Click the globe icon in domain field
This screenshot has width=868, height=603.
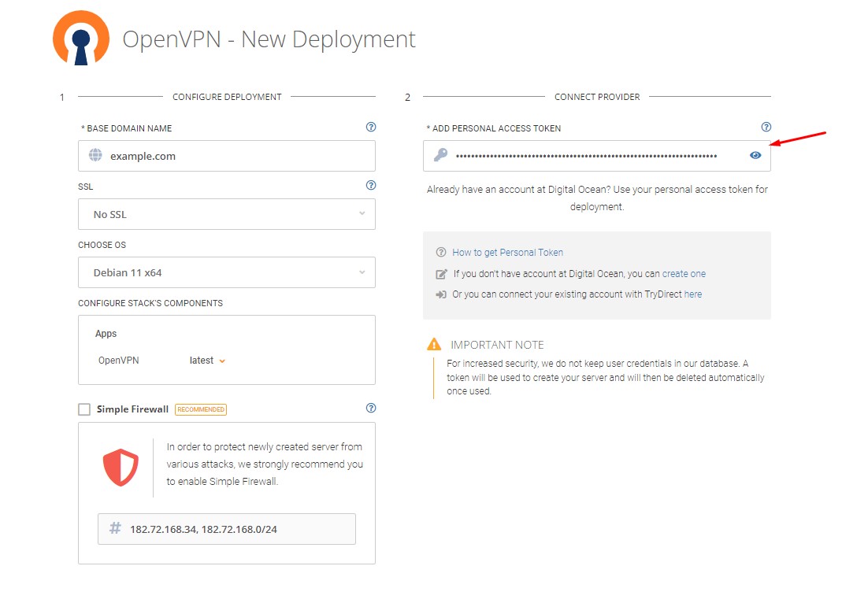click(x=95, y=156)
